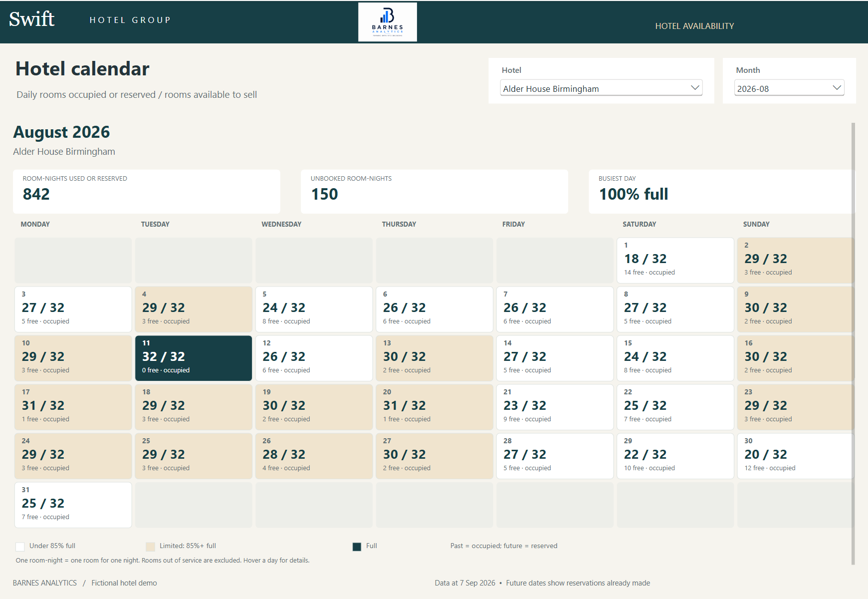Select August 17 cell showing 31 / 32
The width and height of the screenshot is (868, 599).
coord(73,407)
